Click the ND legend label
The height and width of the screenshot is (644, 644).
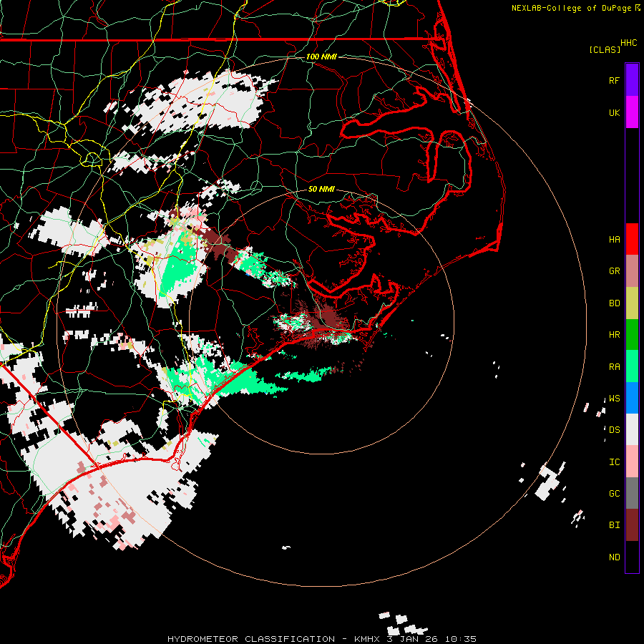coord(614,557)
